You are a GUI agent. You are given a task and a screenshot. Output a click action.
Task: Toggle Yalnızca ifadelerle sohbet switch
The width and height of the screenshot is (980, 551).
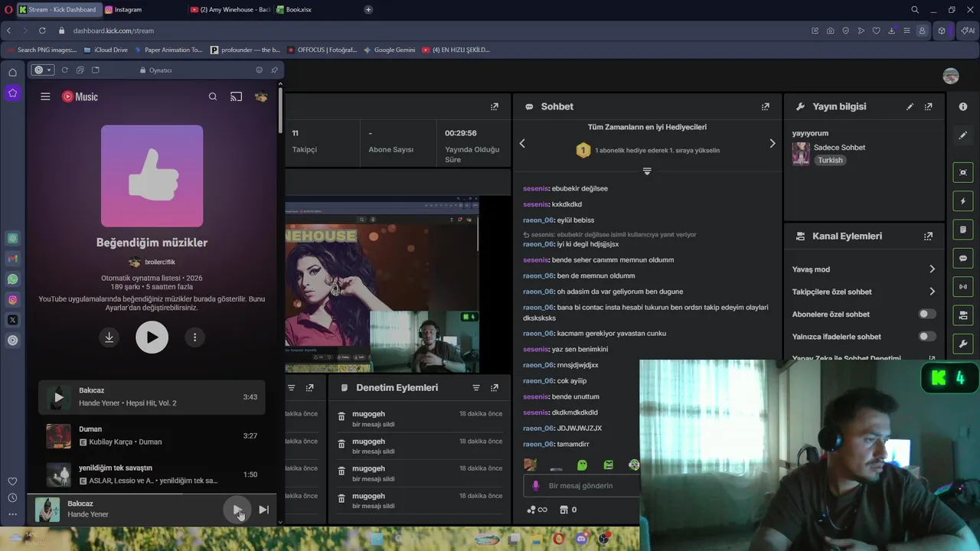[926, 336]
